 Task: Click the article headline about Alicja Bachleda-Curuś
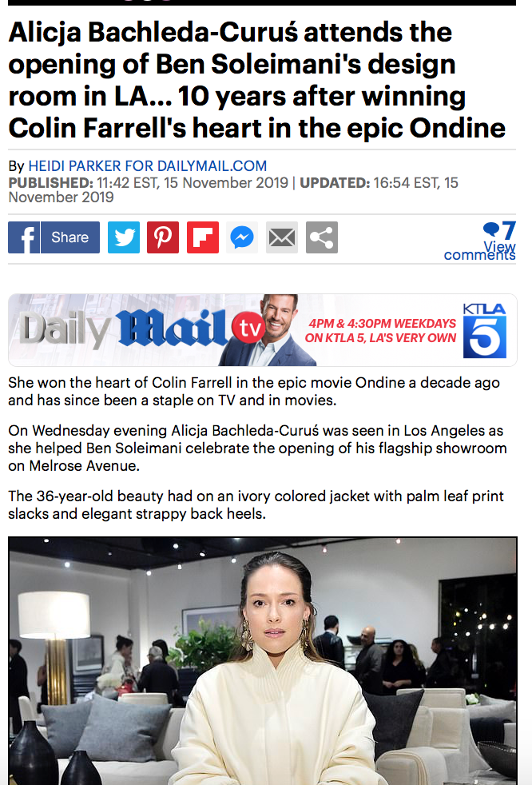[257, 80]
